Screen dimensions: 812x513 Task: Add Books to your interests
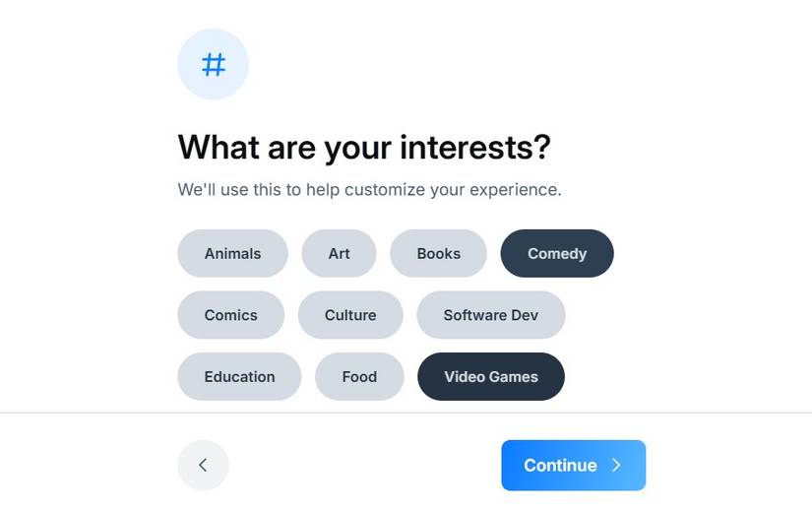(438, 253)
